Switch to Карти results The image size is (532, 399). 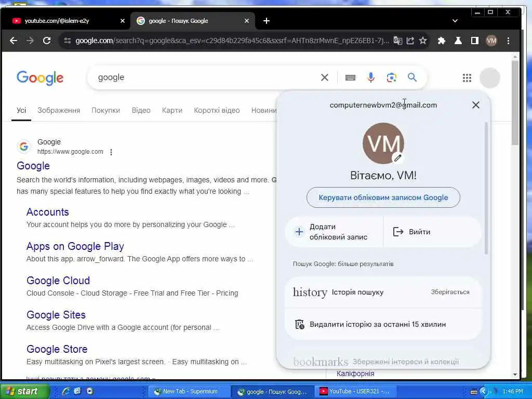coord(172,110)
